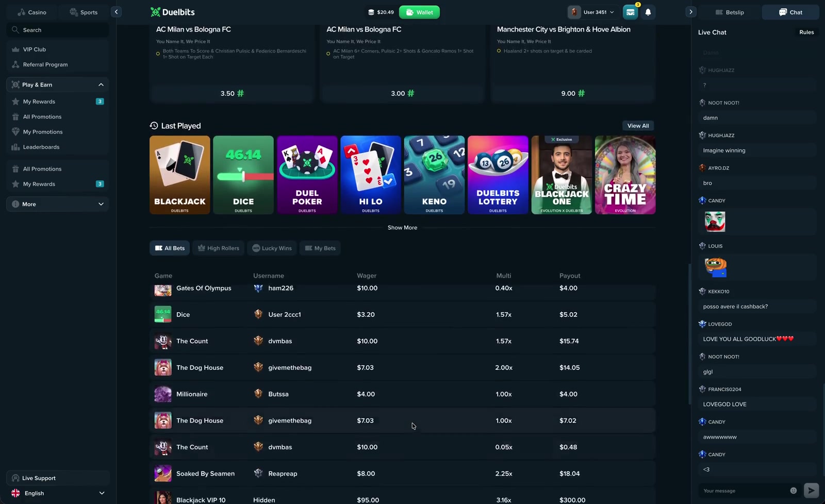The width and height of the screenshot is (825, 504).
Task: Switch to the Sports tab
Action: 83,12
